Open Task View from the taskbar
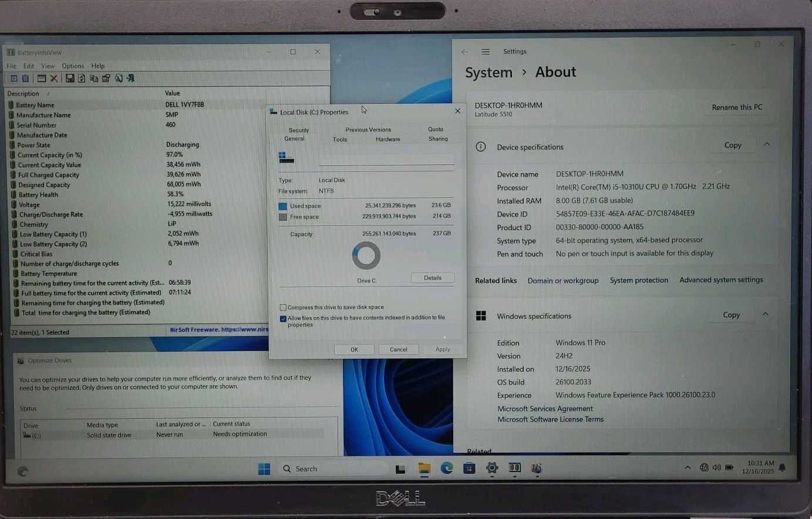Screen dimensions: 812x519 (x=400, y=469)
